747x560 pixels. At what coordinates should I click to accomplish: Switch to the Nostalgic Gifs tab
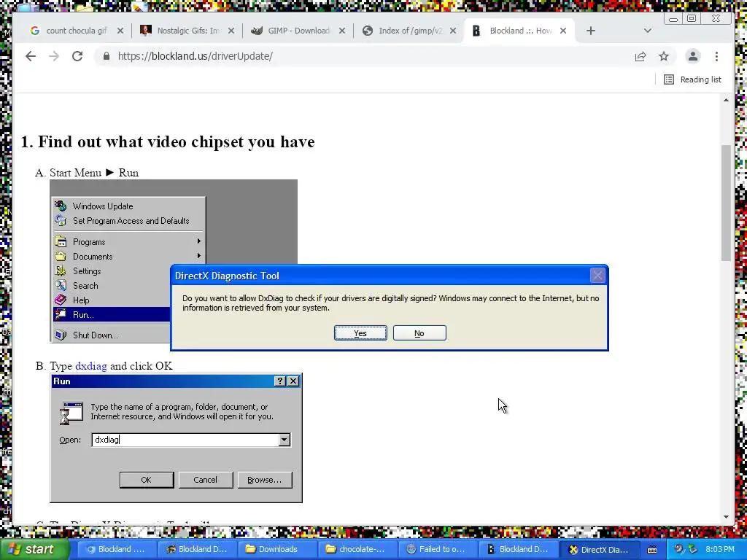pyautogui.click(x=181, y=31)
